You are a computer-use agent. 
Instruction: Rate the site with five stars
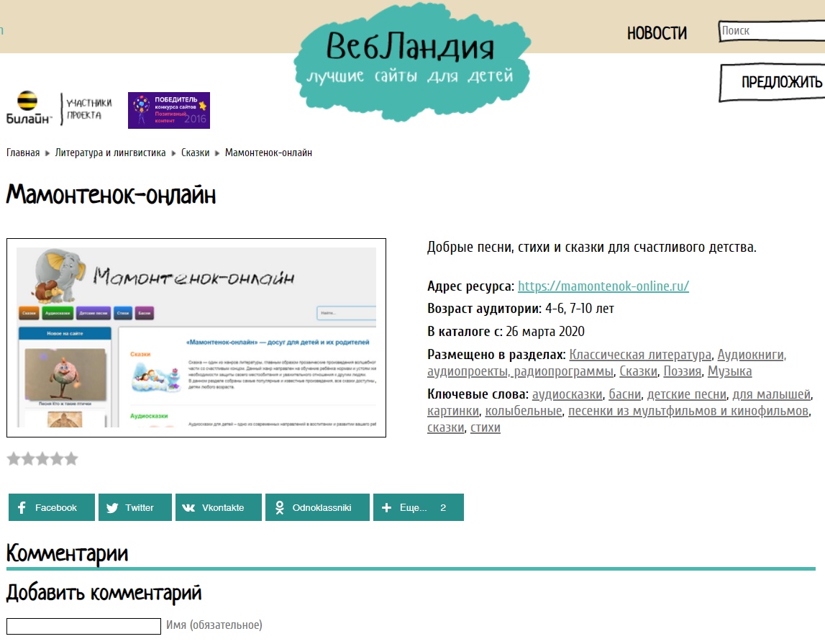(71, 459)
